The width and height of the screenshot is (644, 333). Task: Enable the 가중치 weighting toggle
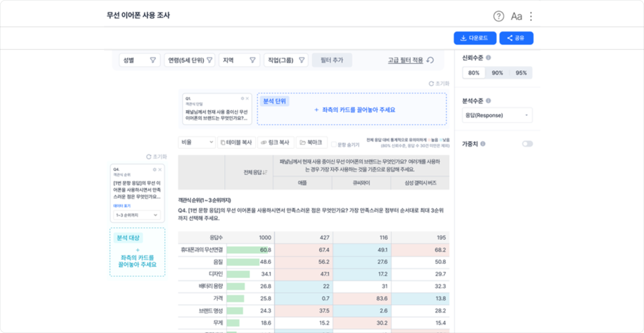click(x=527, y=144)
